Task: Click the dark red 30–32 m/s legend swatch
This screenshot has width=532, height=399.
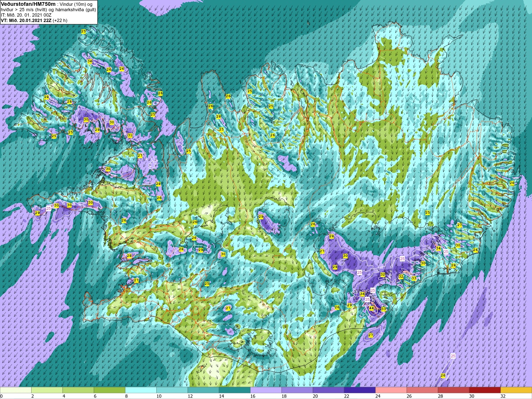Action: pos(485,390)
